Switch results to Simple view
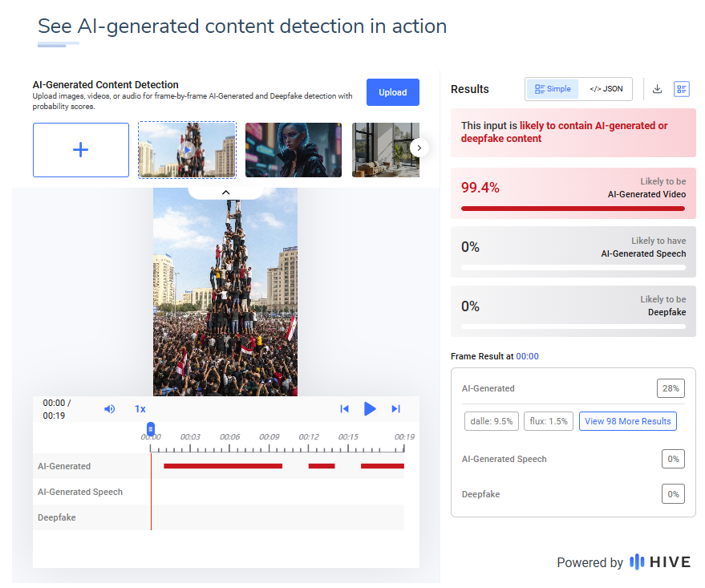The width and height of the screenshot is (705, 588). coord(553,88)
